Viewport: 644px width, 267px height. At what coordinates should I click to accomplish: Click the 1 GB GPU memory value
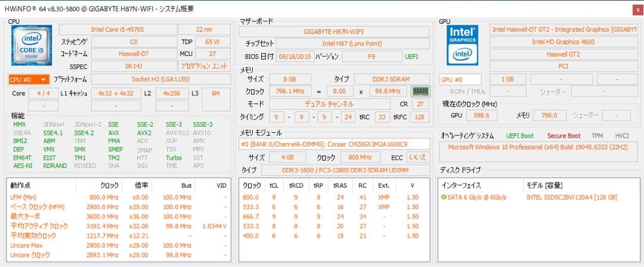click(507, 80)
